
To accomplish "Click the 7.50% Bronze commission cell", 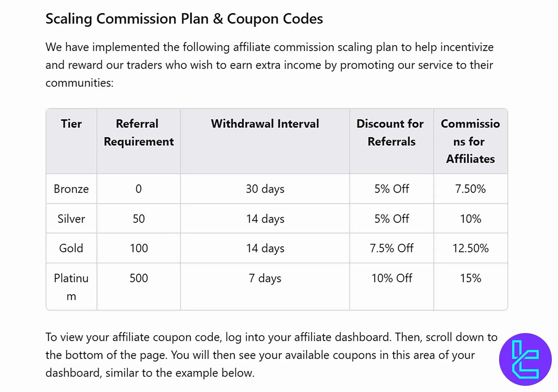I will point(470,189).
